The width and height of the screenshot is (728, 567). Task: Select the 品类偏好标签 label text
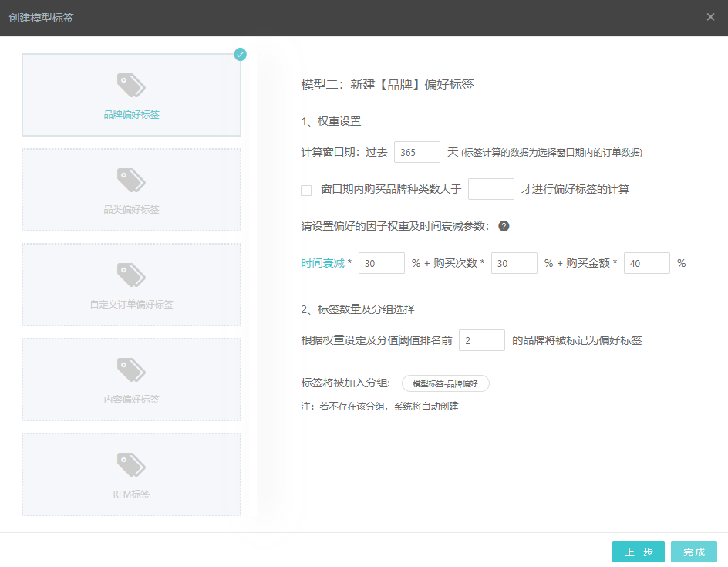pyautogui.click(x=131, y=210)
